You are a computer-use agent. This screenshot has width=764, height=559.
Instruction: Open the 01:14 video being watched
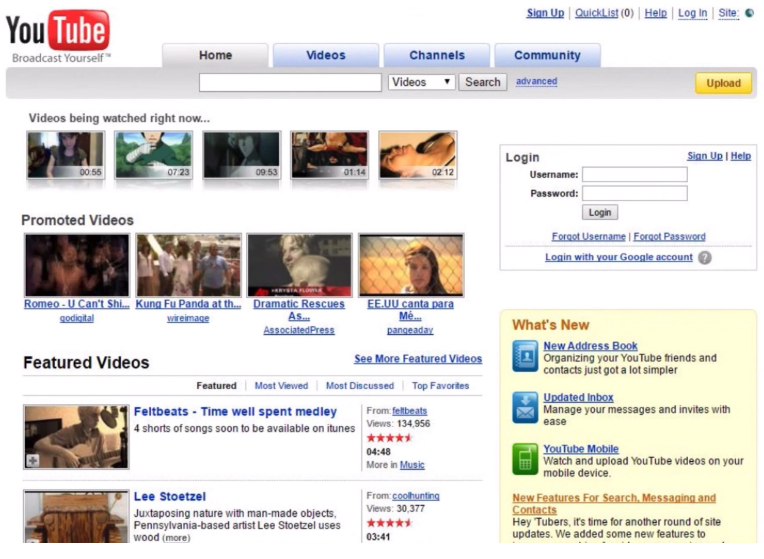coord(329,155)
